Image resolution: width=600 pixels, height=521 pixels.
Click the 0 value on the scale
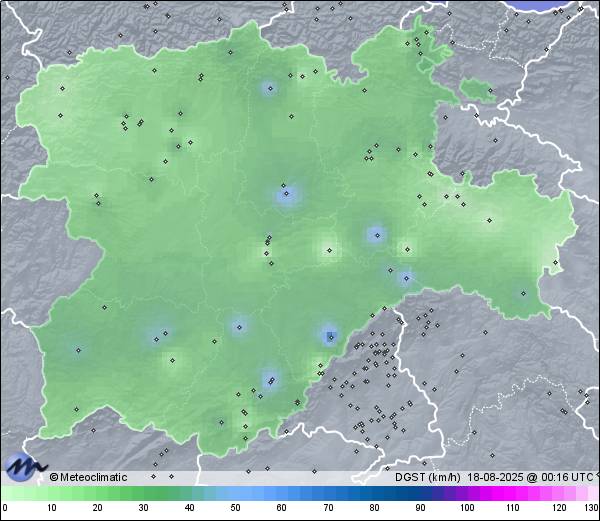[5, 508]
